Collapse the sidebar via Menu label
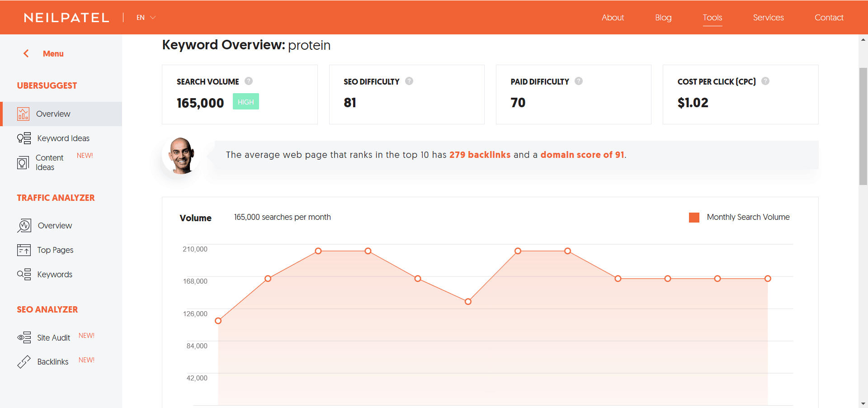Viewport: 868px width, 408px height. (x=53, y=54)
